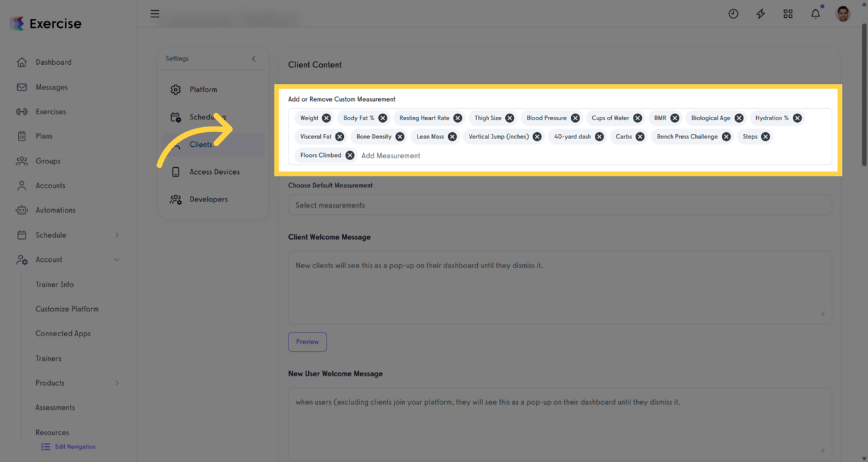Open the Automations section
The image size is (868, 462).
(56, 210)
